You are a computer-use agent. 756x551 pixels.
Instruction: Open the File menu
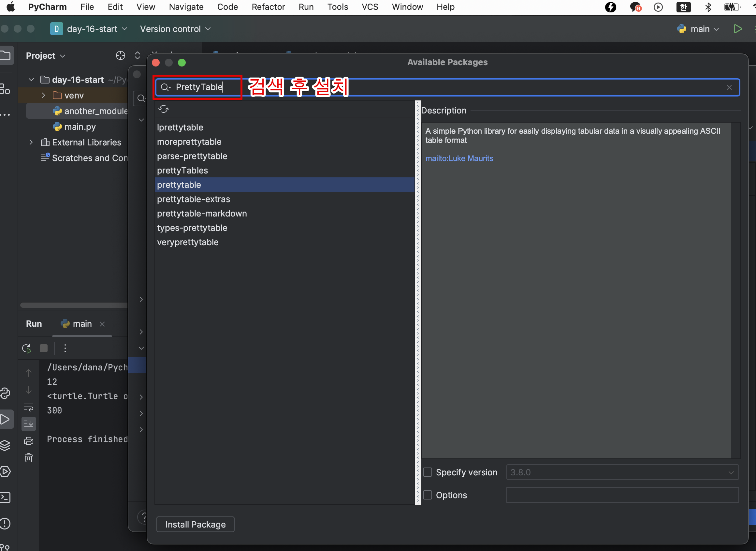pos(87,7)
